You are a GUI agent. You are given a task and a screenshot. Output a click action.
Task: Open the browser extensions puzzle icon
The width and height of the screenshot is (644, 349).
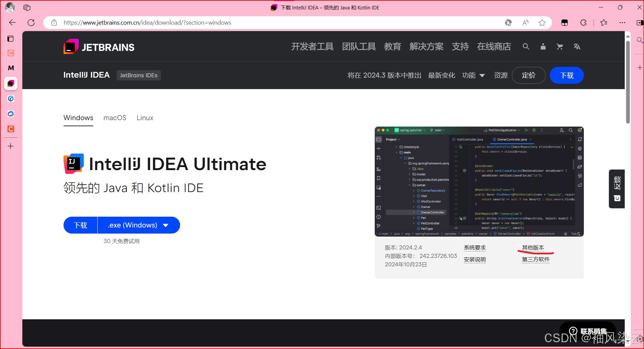pos(584,23)
